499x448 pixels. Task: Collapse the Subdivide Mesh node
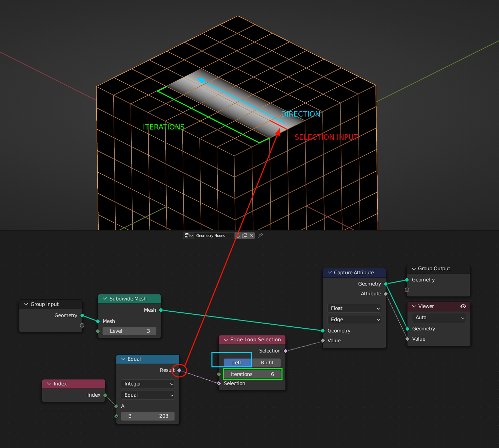(x=105, y=299)
